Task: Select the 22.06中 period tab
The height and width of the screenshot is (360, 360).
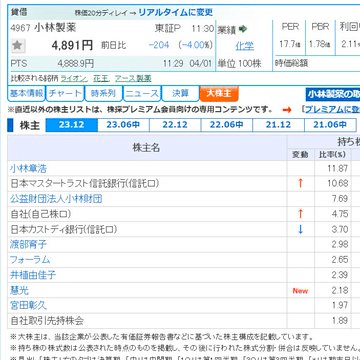Action: [227, 125]
